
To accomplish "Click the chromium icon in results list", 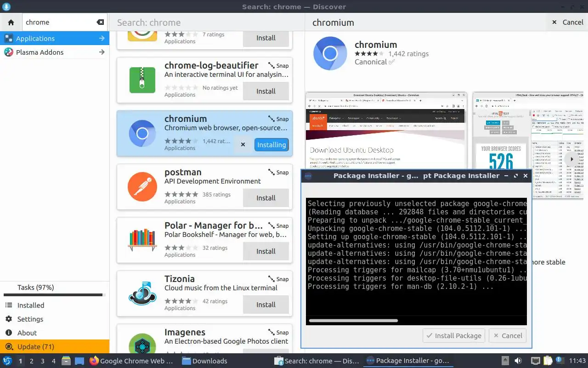I will [x=142, y=133].
